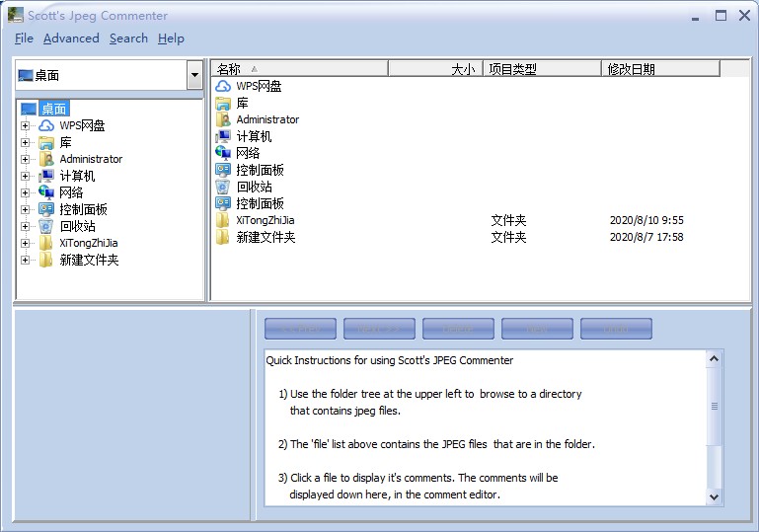Click the 新建文件夹 folder icon in the file list

(x=223, y=237)
